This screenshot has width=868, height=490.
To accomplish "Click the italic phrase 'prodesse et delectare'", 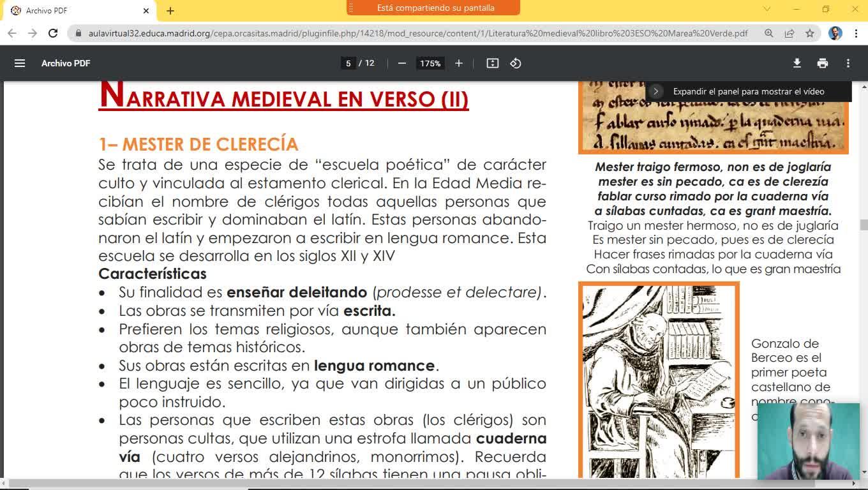I will click(x=458, y=292).
